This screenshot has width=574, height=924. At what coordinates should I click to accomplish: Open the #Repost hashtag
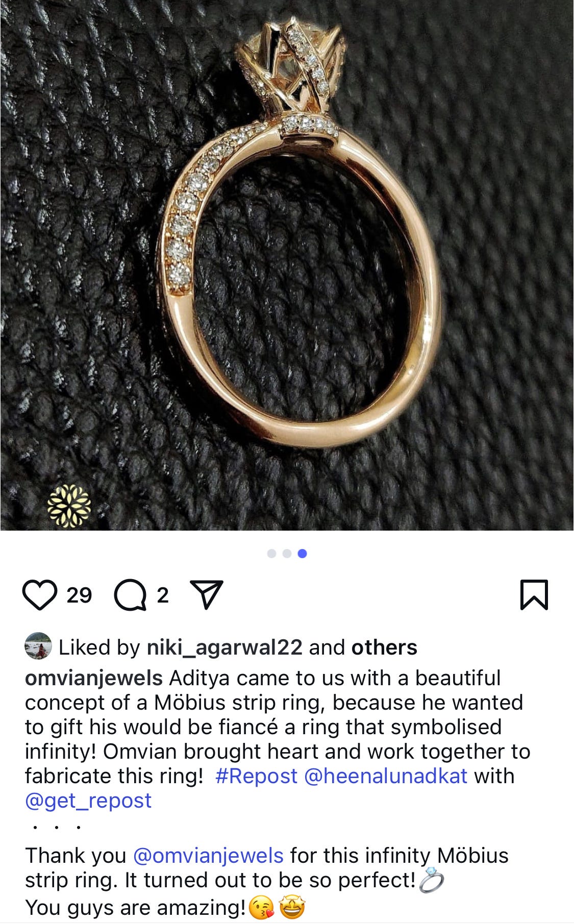click(256, 776)
